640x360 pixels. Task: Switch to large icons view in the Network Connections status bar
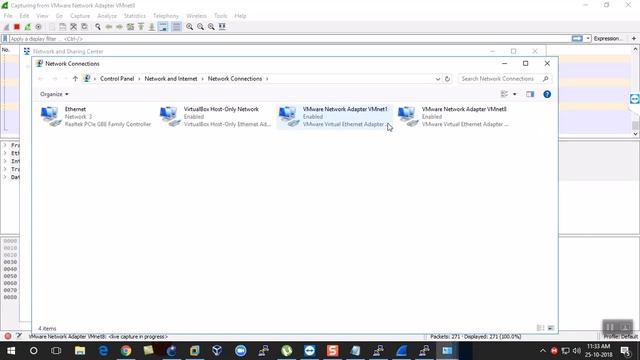pos(551,328)
